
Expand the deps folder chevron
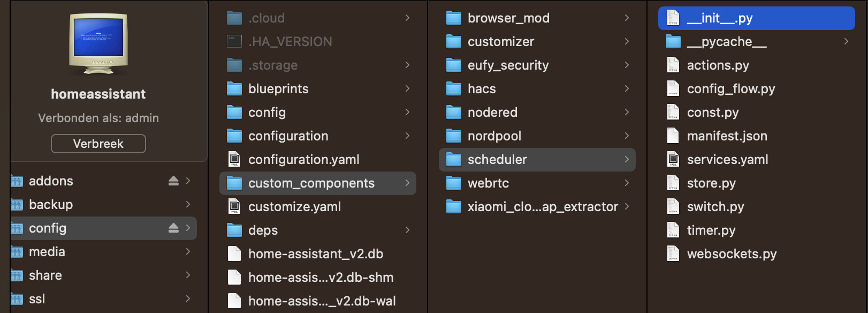pyautogui.click(x=408, y=230)
